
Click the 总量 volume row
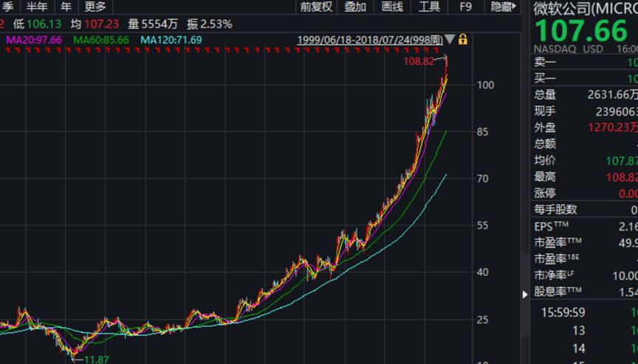click(586, 95)
